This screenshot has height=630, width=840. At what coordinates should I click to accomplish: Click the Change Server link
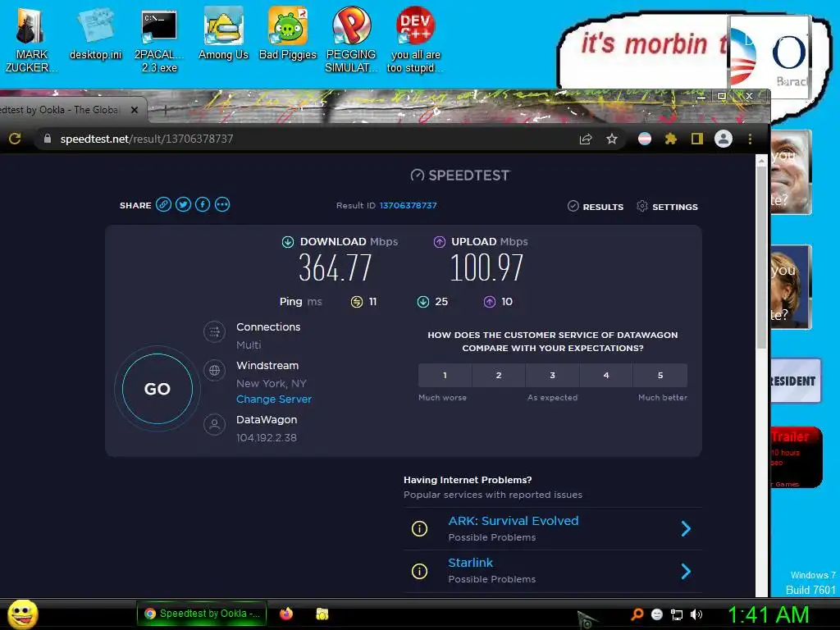274,399
